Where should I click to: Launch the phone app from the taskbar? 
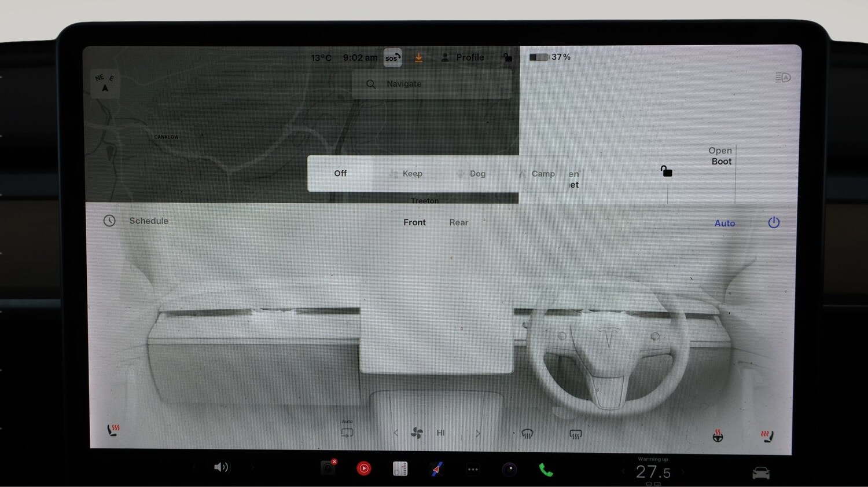coord(545,469)
